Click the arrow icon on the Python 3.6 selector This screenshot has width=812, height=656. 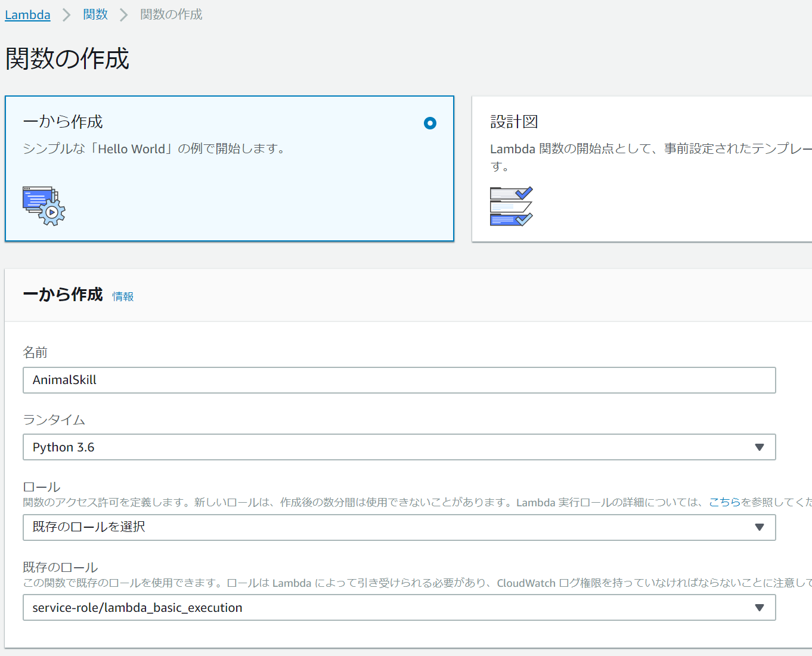[759, 447]
